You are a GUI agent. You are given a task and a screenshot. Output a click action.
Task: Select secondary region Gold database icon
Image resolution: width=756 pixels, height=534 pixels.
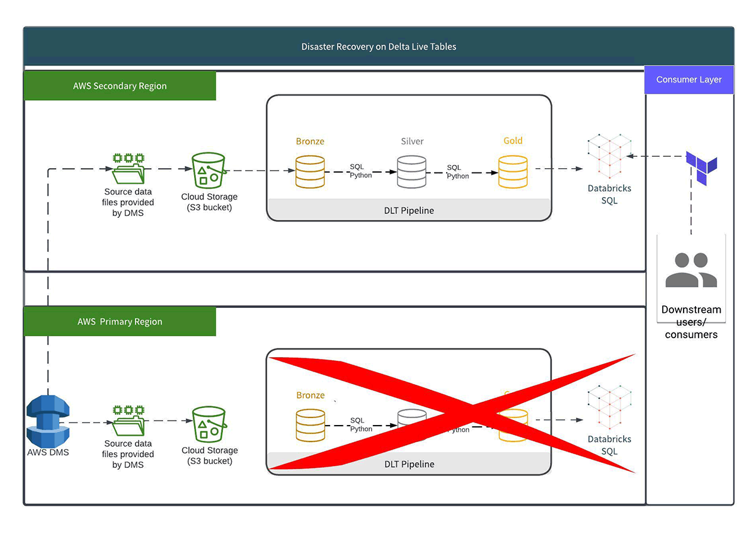click(513, 171)
